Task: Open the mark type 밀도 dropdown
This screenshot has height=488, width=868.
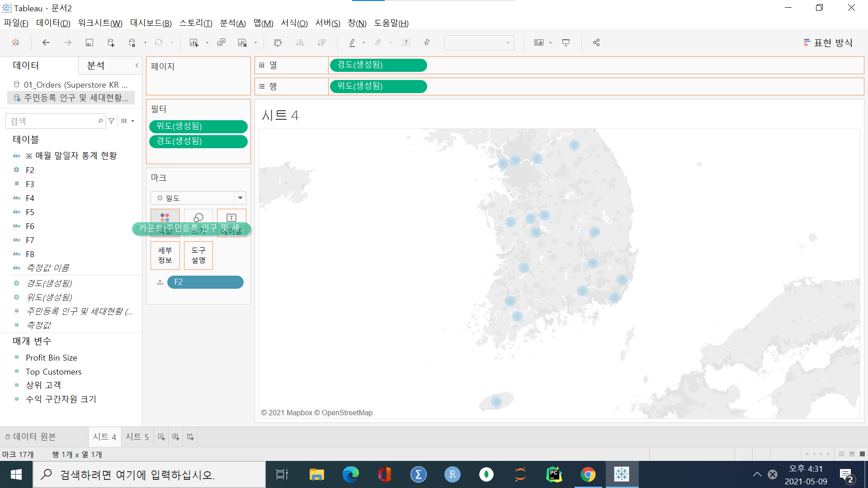Action: (x=240, y=198)
